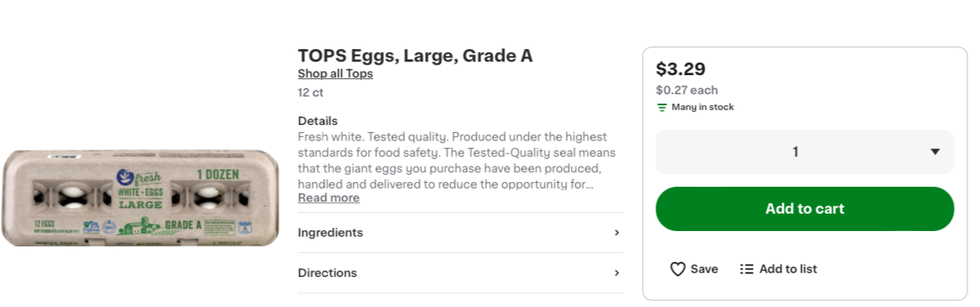The height and width of the screenshot is (307, 980).
Task: Click the Details heading
Action: [x=318, y=121]
